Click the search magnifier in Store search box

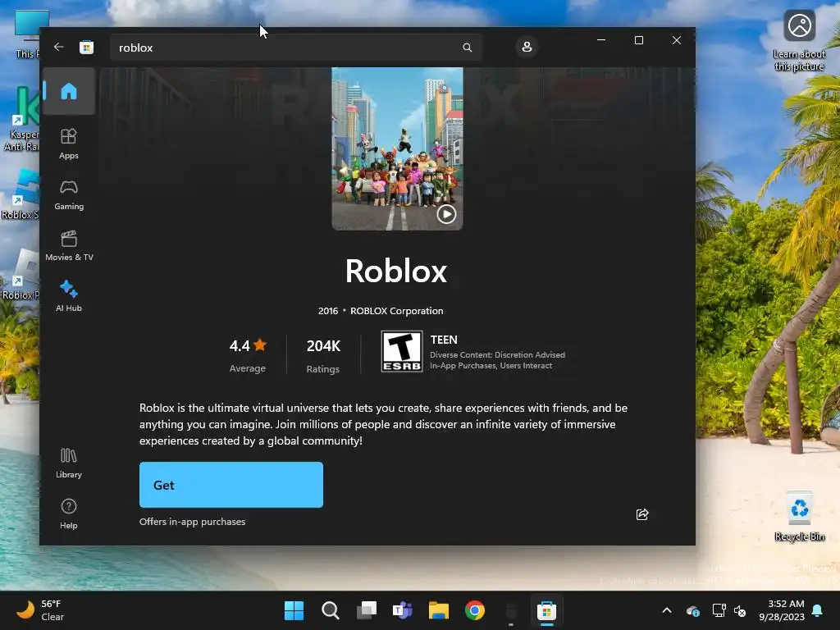coord(467,48)
